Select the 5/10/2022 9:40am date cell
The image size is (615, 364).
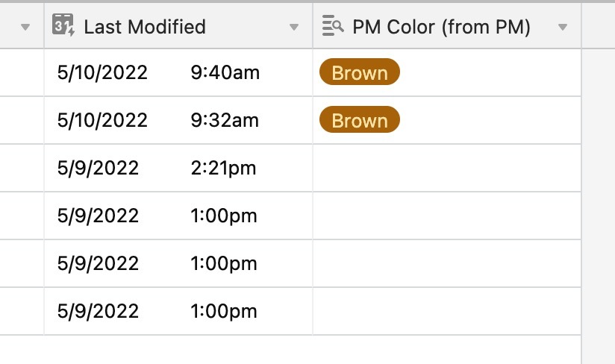[178, 72]
